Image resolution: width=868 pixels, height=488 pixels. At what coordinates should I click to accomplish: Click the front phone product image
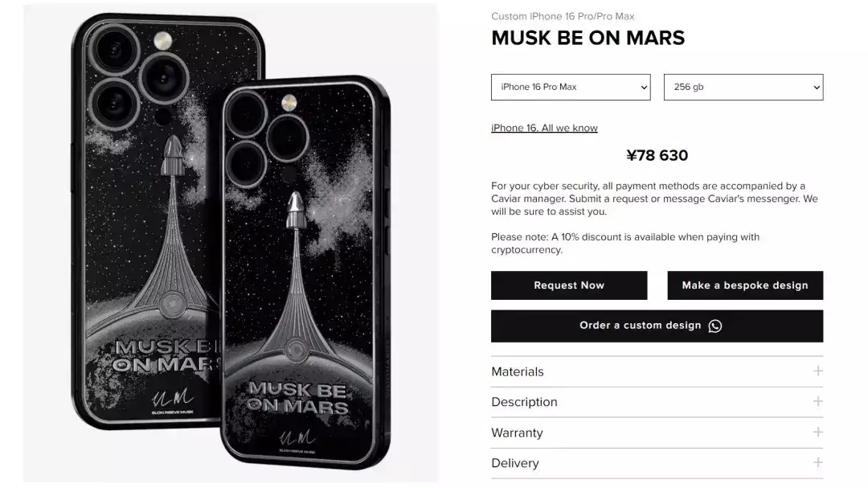(305, 272)
